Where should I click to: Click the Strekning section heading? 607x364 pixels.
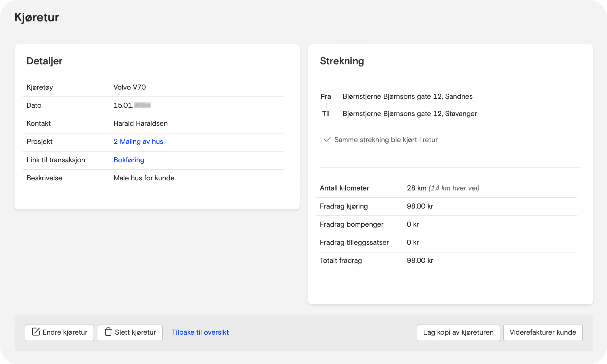point(342,61)
